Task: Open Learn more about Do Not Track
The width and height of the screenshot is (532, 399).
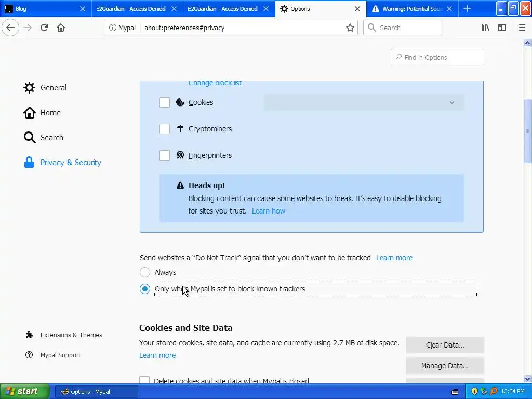Action: 394,258
